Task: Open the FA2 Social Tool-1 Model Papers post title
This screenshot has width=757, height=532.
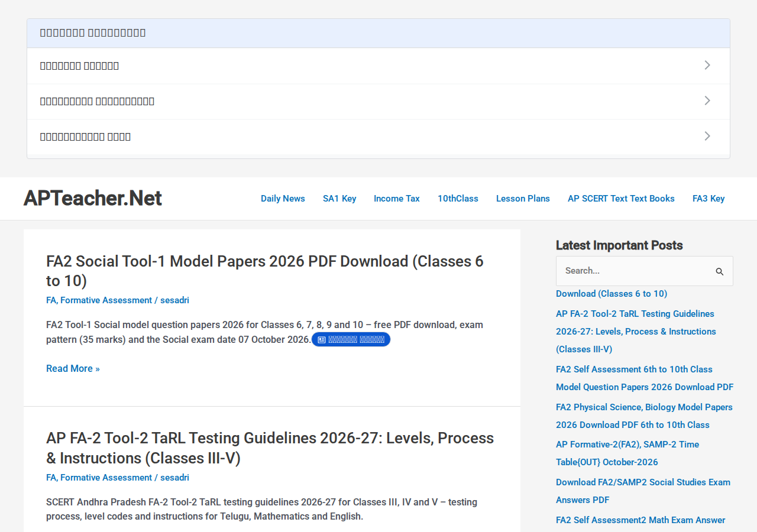Action: [265, 271]
